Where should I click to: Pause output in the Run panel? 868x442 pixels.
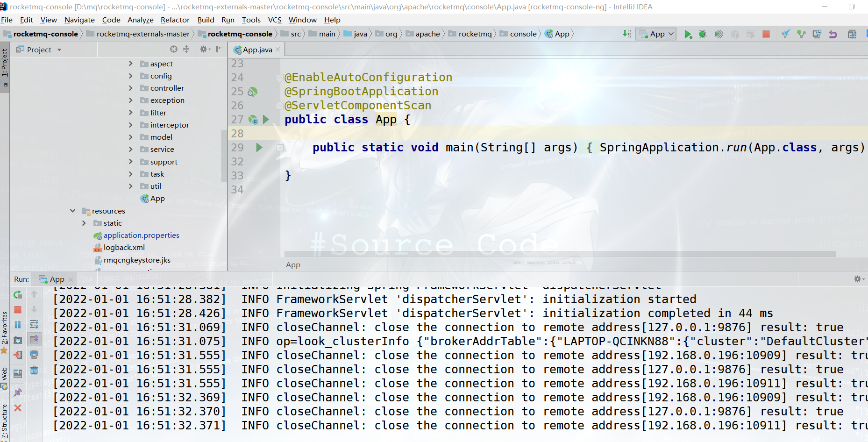tap(18, 325)
